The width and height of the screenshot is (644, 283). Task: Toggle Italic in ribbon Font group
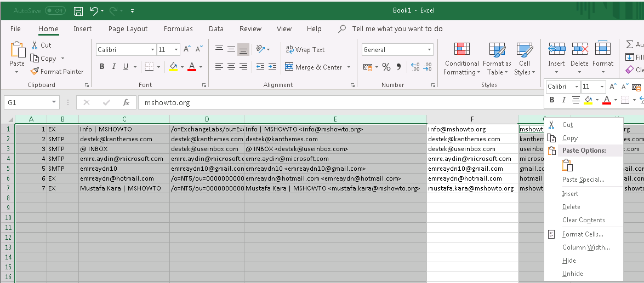pyautogui.click(x=114, y=67)
